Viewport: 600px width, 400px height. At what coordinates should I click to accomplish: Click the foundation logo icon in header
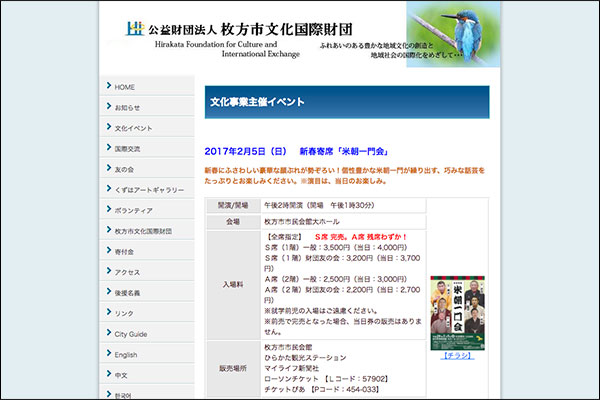point(135,28)
